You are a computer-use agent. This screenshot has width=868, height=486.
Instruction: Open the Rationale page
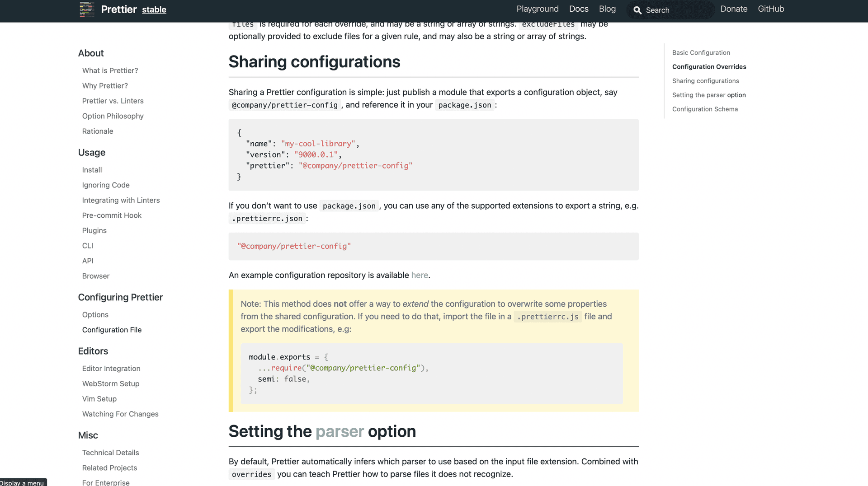(x=98, y=131)
